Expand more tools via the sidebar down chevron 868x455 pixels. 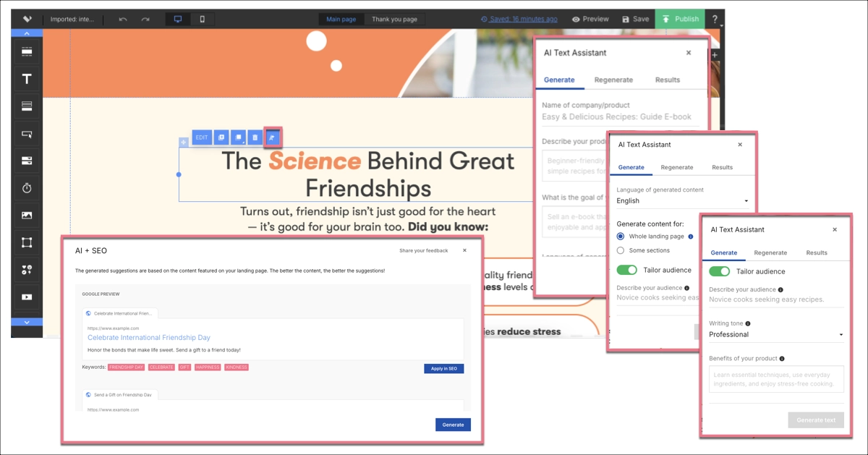[x=26, y=323]
